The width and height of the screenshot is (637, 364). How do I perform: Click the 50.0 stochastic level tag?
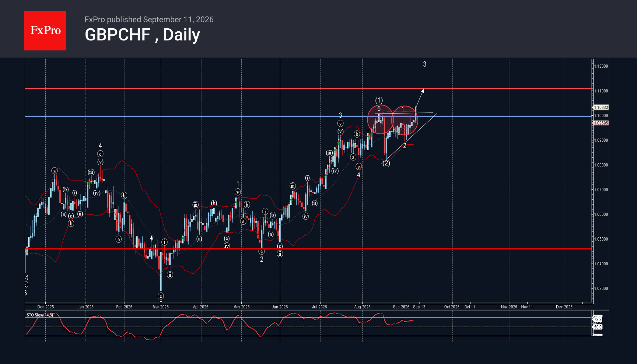(598, 327)
